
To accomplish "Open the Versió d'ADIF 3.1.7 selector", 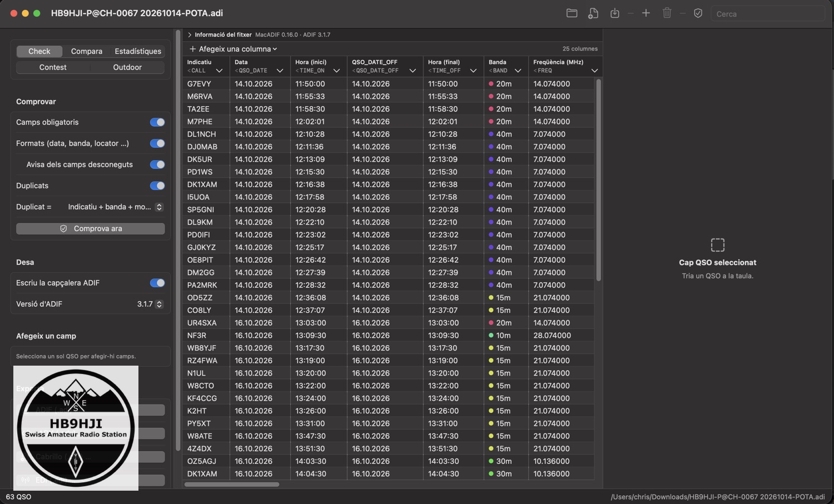I will (150, 304).
